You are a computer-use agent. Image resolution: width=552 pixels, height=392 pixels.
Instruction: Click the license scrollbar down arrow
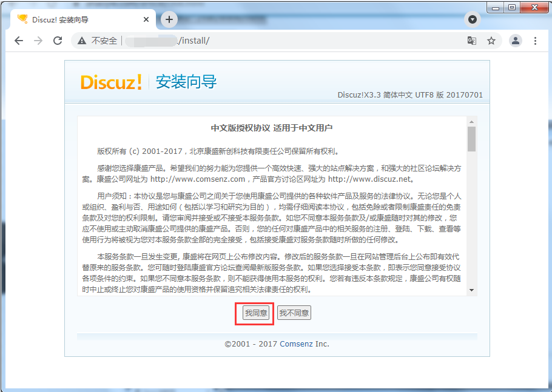[471, 290]
